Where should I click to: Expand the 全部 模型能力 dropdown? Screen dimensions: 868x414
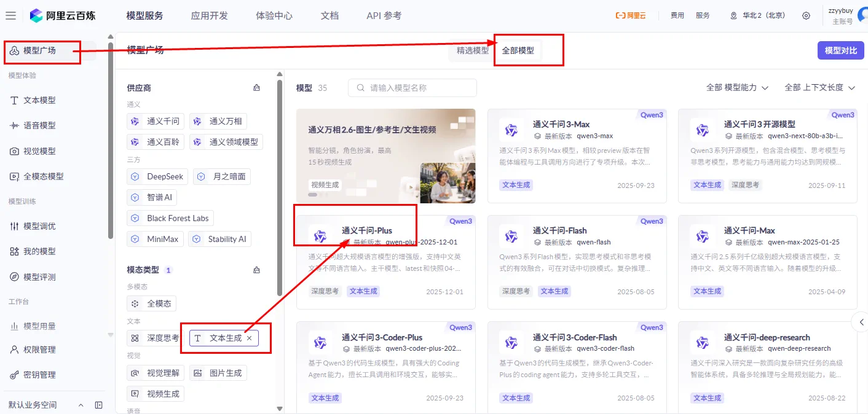point(737,88)
